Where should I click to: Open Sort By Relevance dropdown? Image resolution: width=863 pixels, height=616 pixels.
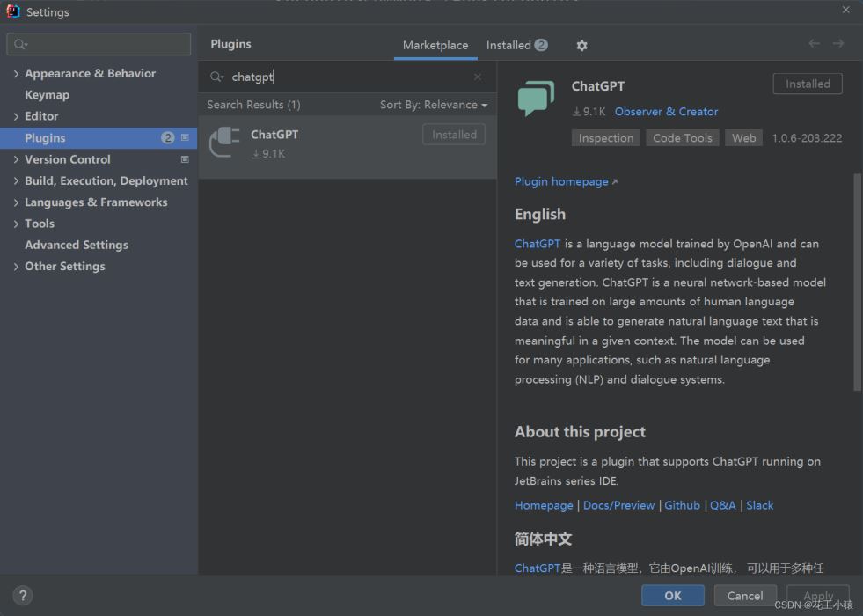coord(434,105)
